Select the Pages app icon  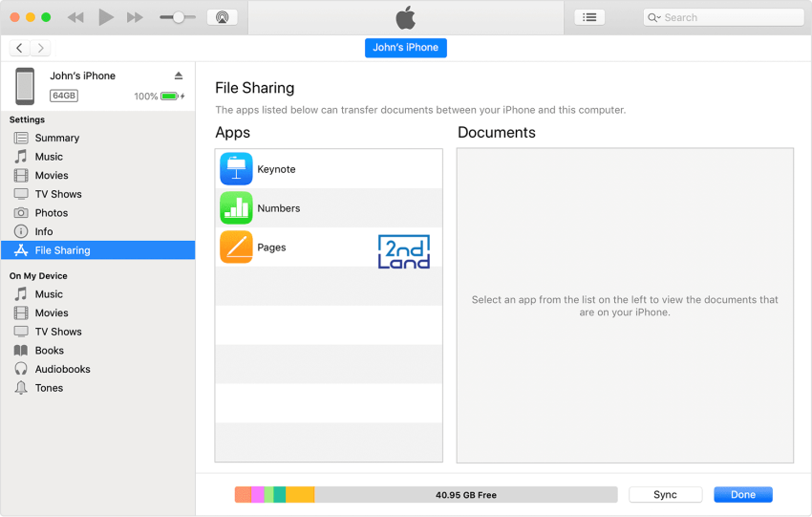(x=236, y=248)
